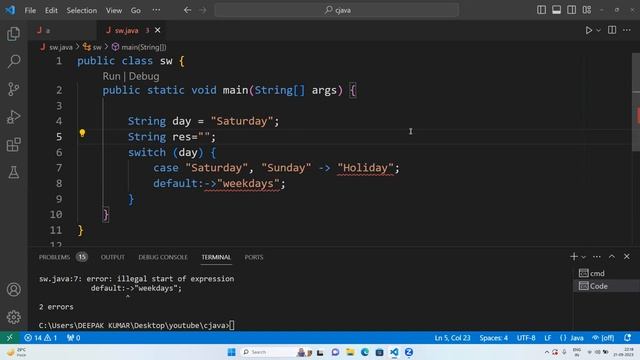Image resolution: width=640 pixels, height=360 pixels.
Task: Open the Manage gear icon
Action: [13, 317]
